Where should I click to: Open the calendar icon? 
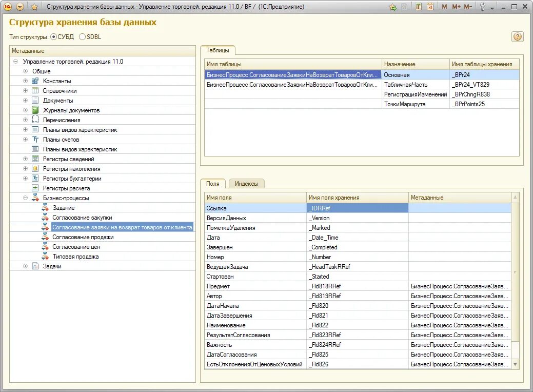tap(430, 7)
